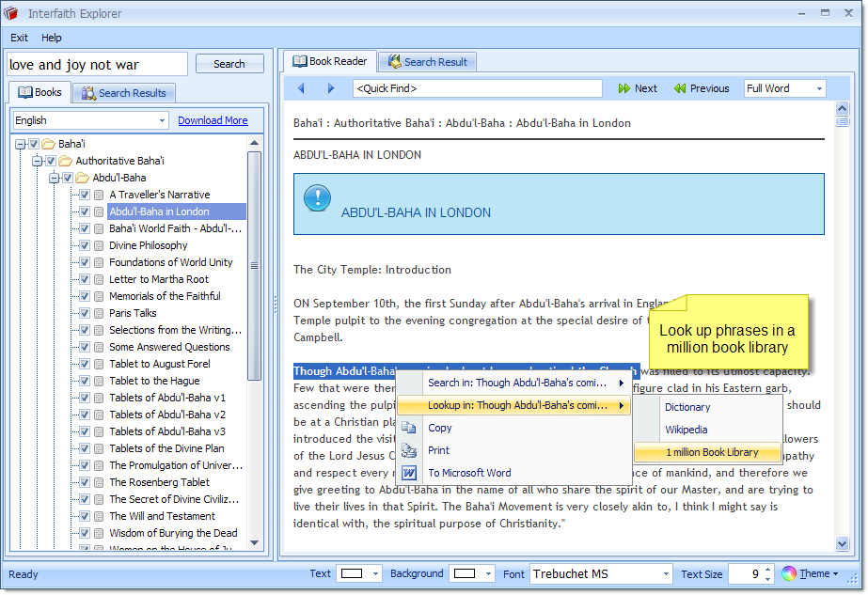Open the Theme color wheel menu
The width and height of the screenshot is (868, 595).
click(789, 573)
